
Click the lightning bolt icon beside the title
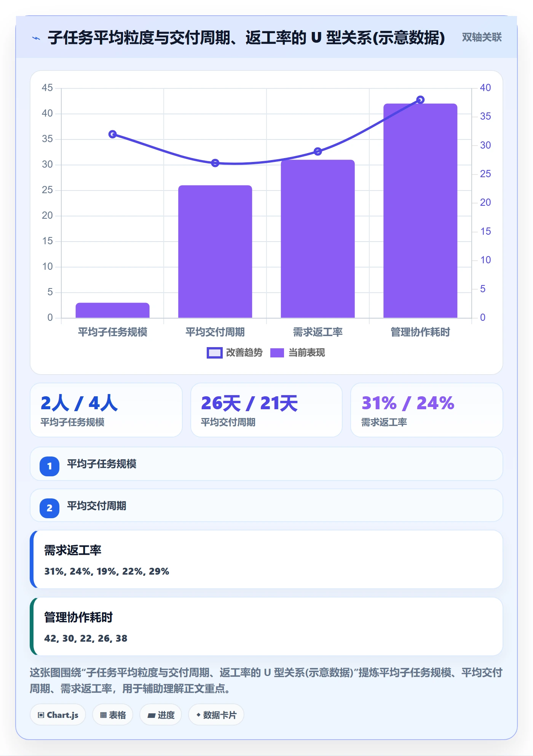(x=36, y=38)
